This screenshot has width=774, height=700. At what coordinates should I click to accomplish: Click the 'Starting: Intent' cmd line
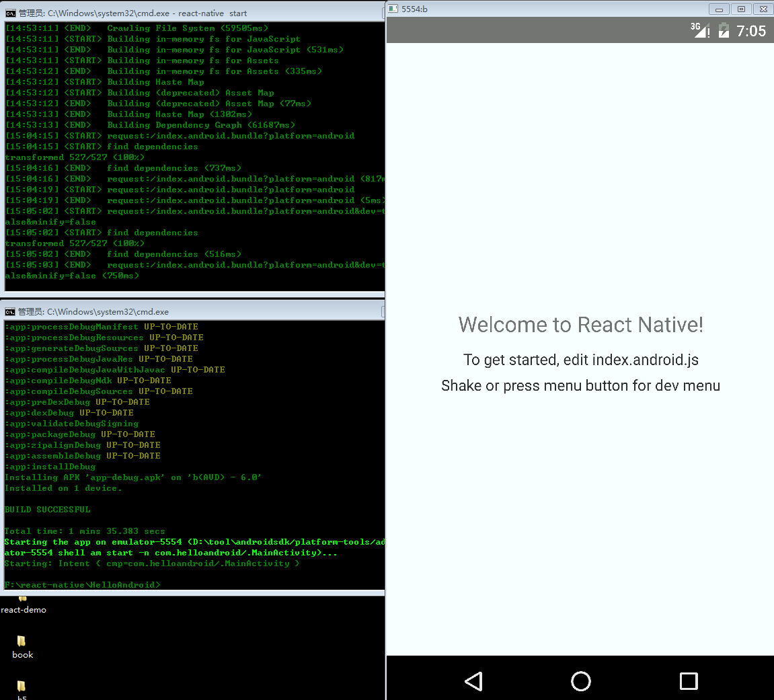pos(152,563)
